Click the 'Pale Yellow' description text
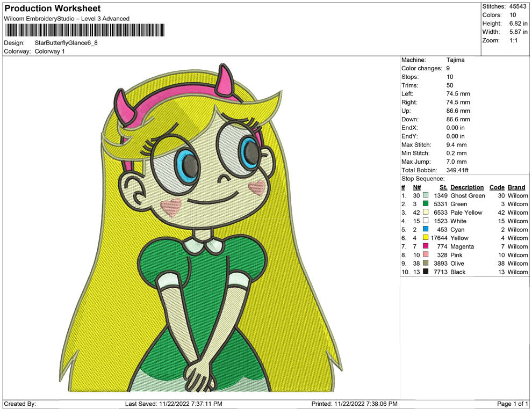Viewport: 532px width, 409px height. pos(466,213)
